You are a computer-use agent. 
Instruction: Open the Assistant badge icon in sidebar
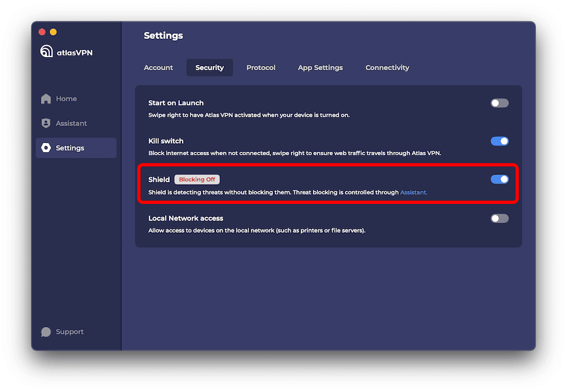(46, 123)
